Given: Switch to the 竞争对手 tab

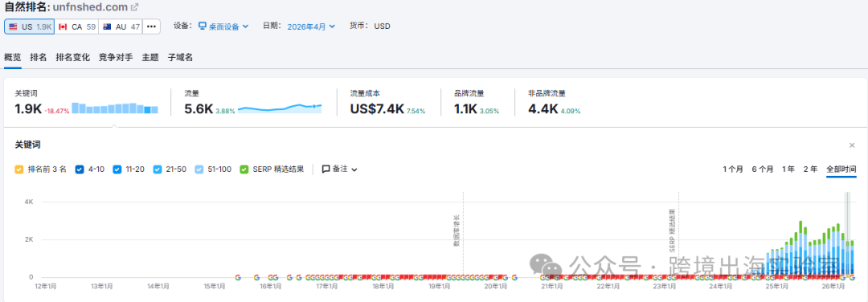Looking at the screenshot, I should [116, 57].
